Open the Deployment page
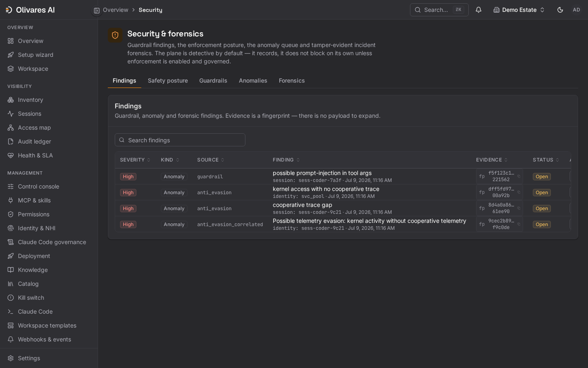The image size is (588, 368). click(49, 256)
